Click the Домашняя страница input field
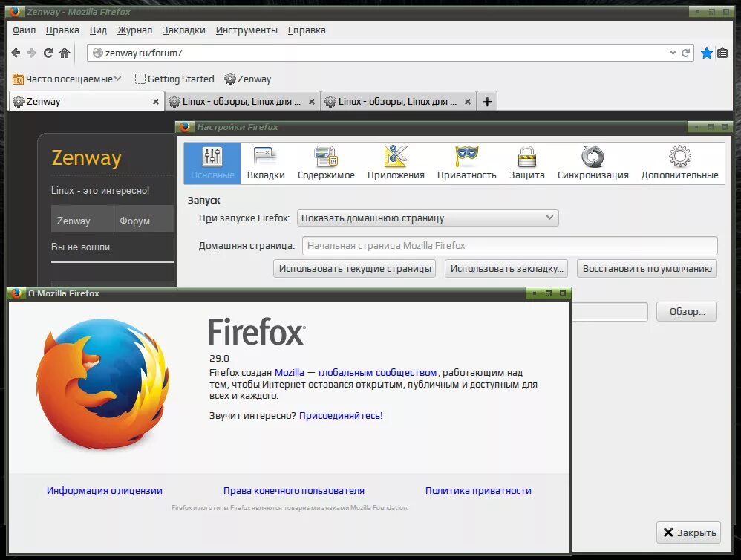 pyautogui.click(x=509, y=245)
